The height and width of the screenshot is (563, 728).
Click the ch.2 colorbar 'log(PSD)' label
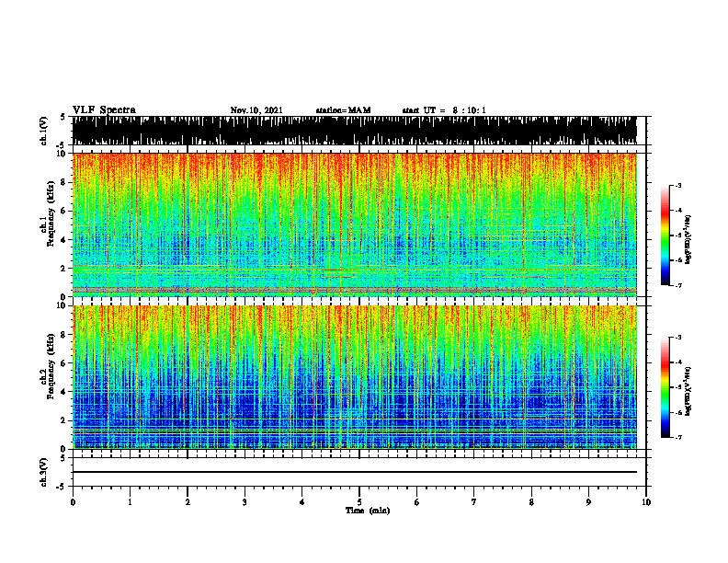[688, 390]
